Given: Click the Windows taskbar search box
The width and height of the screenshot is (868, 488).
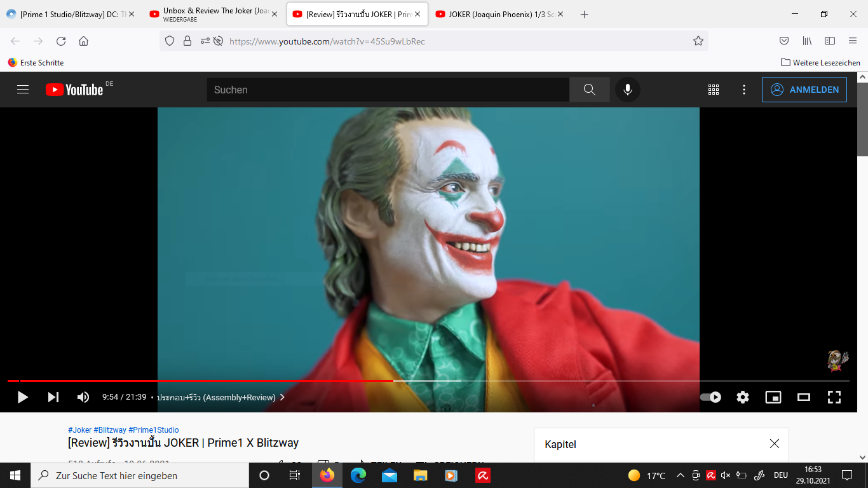Looking at the screenshot, I should [140, 475].
